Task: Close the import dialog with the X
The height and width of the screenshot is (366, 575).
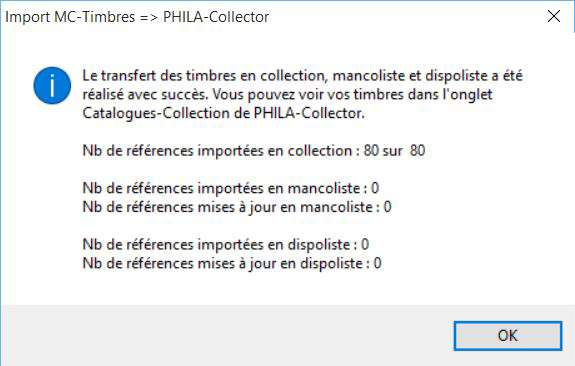Action: point(554,17)
